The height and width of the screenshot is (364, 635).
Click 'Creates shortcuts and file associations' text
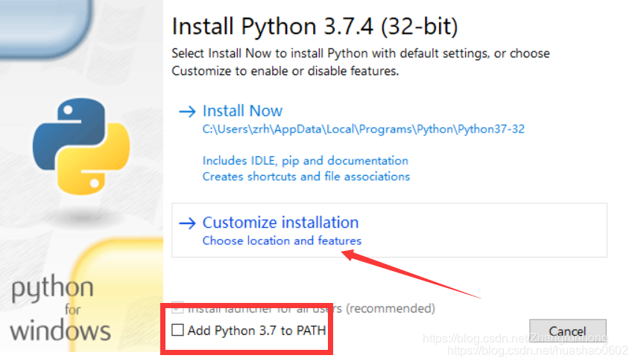[306, 176]
